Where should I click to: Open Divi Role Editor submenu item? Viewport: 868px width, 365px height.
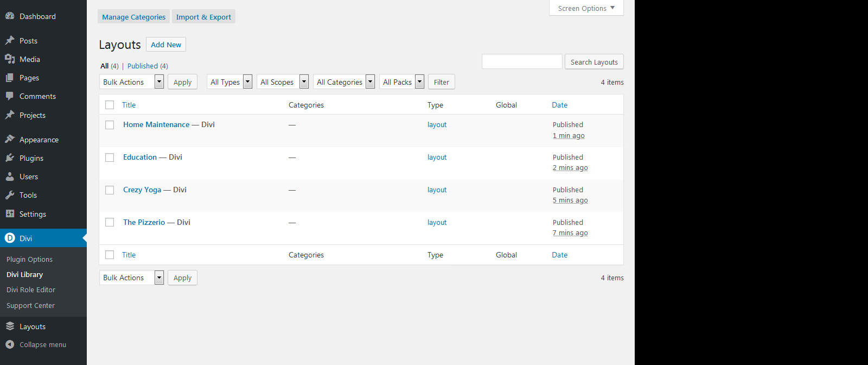pyautogui.click(x=31, y=290)
